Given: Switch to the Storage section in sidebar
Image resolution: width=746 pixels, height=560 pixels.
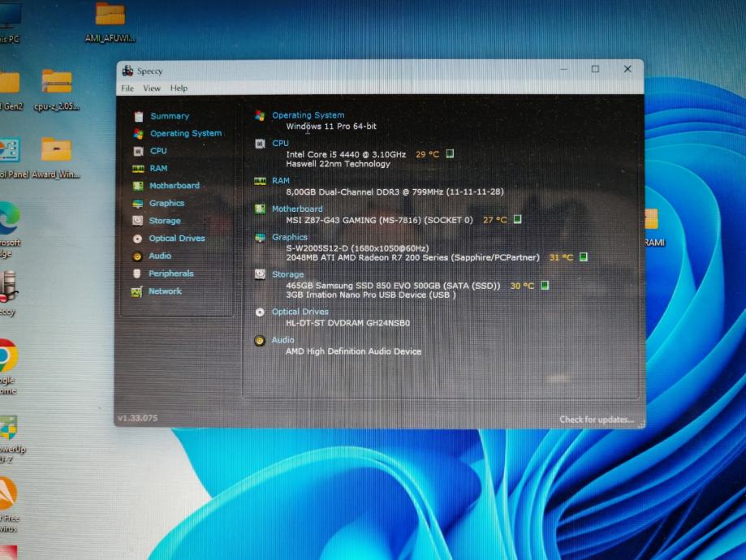Looking at the screenshot, I should 165,221.
